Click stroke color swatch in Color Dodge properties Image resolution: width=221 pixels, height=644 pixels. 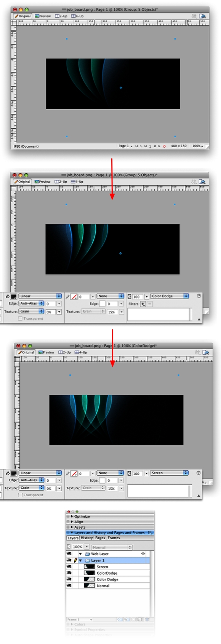pyautogui.click(x=74, y=296)
